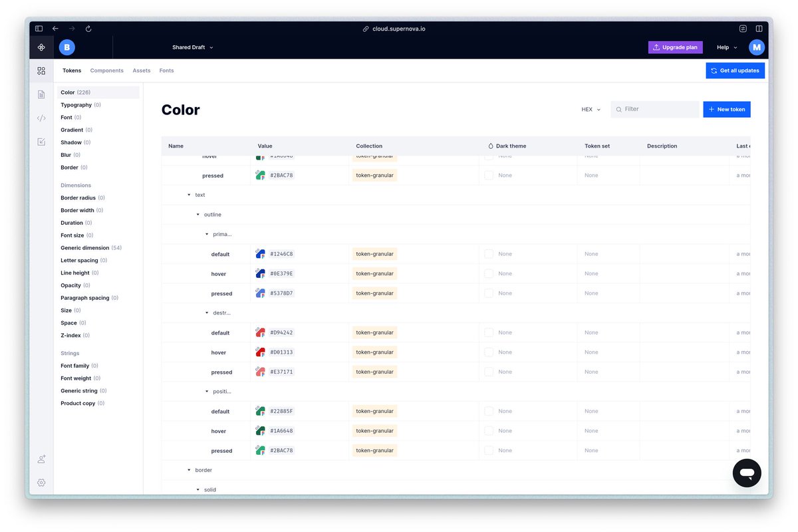
Task: Focus the Filter search field
Action: [656, 109]
